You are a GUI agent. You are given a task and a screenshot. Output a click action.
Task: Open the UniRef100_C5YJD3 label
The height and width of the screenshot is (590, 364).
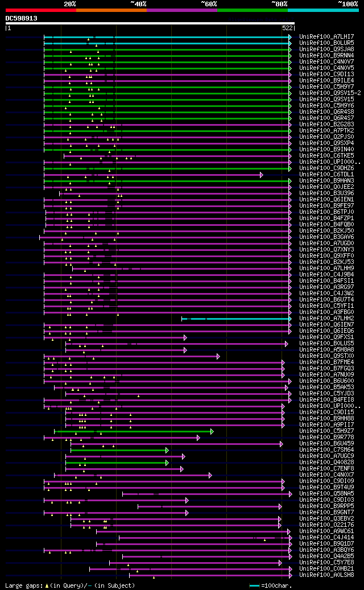click(x=326, y=394)
